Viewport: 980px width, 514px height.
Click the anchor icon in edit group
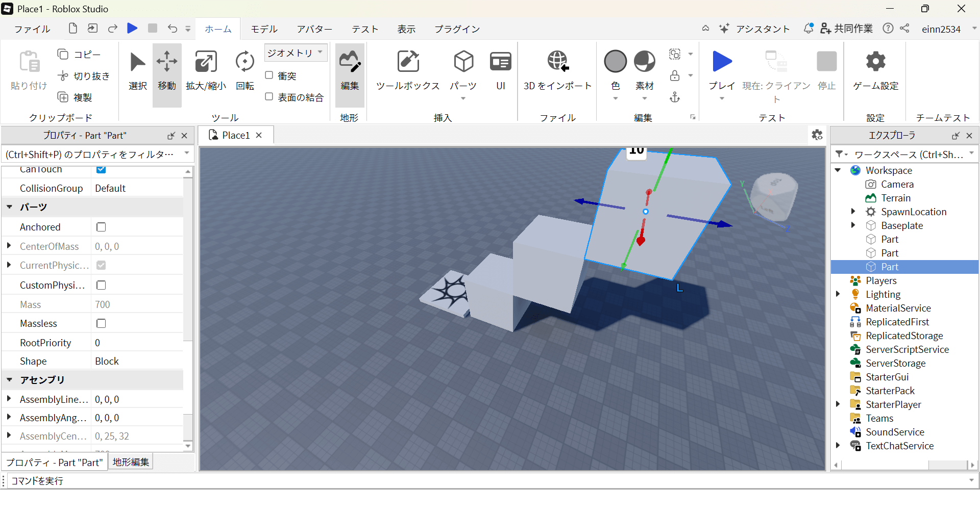[675, 97]
